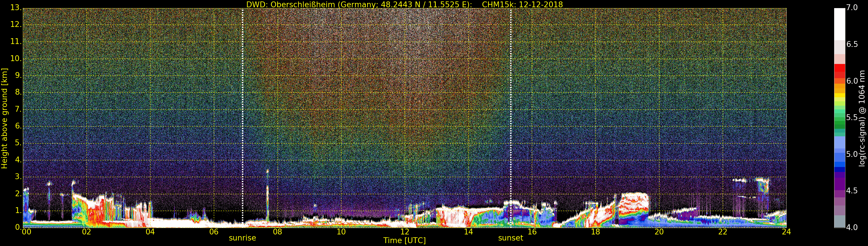
Task: Click the white sunset dotted line marker
Action: click(x=510, y=116)
